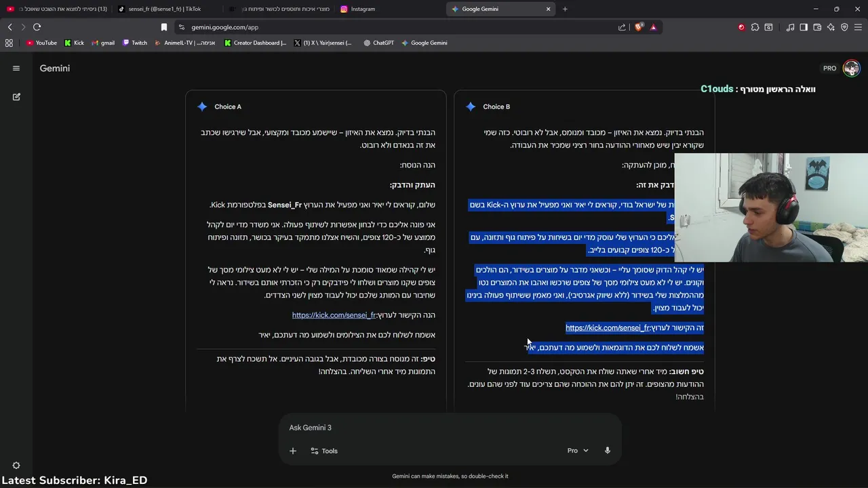Viewport: 868px width, 488px height.
Task: Click the plus attach button in prompt box
Action: click(293, 451)
